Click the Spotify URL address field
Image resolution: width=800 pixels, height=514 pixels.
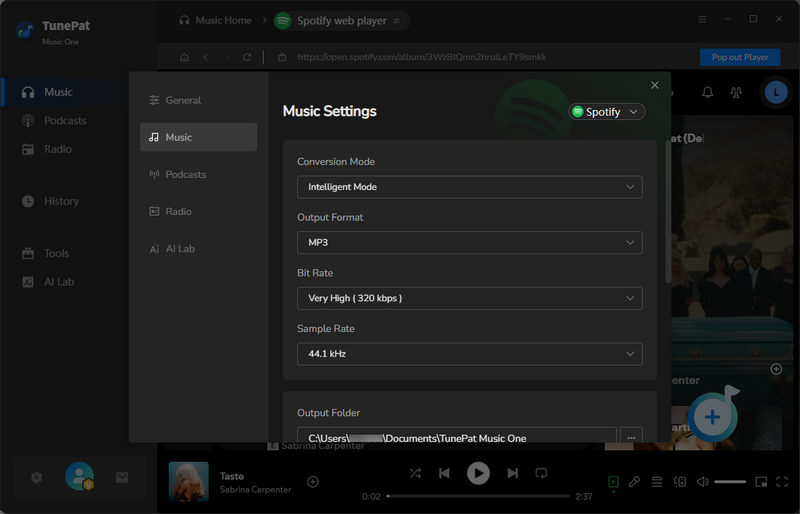(x=421, y=57)
